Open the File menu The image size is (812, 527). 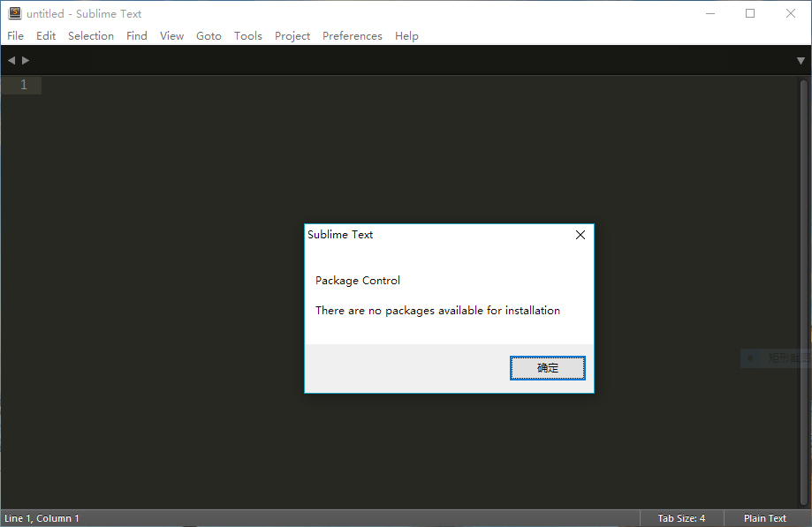[15, 35]
